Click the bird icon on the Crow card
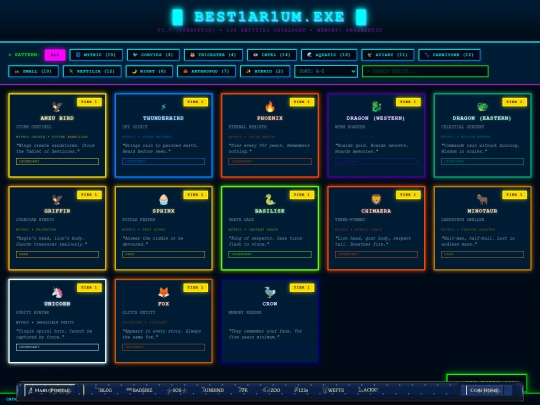The height and width of the screenshot is (405, 540). (x=270, y=292)
